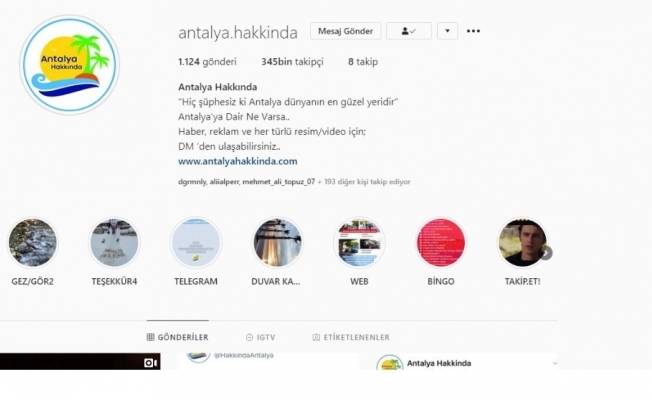The image size is (652, 400).
Task: Open the TEŞEKKÜR4 story highlight
Action: [114, 243]
